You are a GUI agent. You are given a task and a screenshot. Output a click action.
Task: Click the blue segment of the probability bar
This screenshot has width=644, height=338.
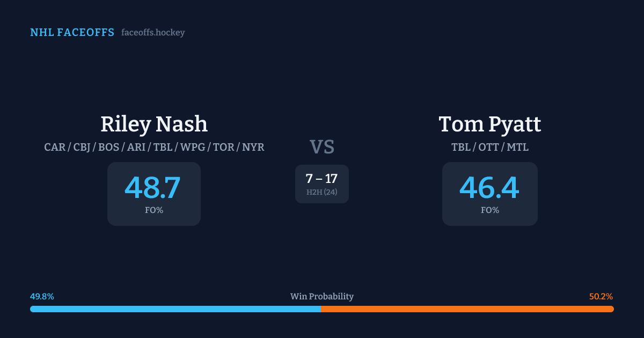175,309
